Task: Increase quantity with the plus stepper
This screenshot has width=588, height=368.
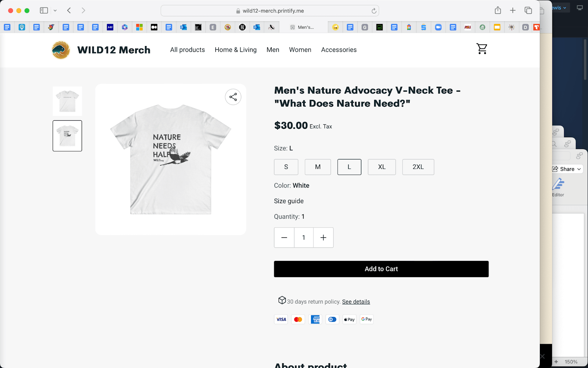Action: [323, 237]
